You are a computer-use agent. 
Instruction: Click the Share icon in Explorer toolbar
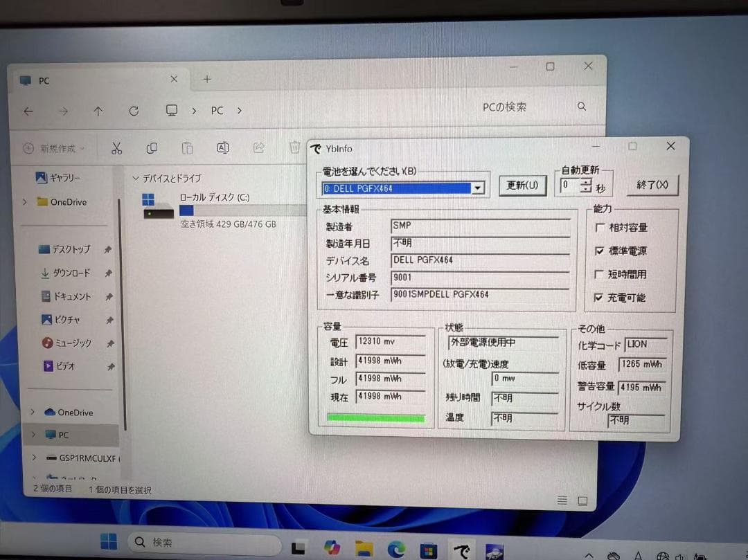[x=258, y=147]
